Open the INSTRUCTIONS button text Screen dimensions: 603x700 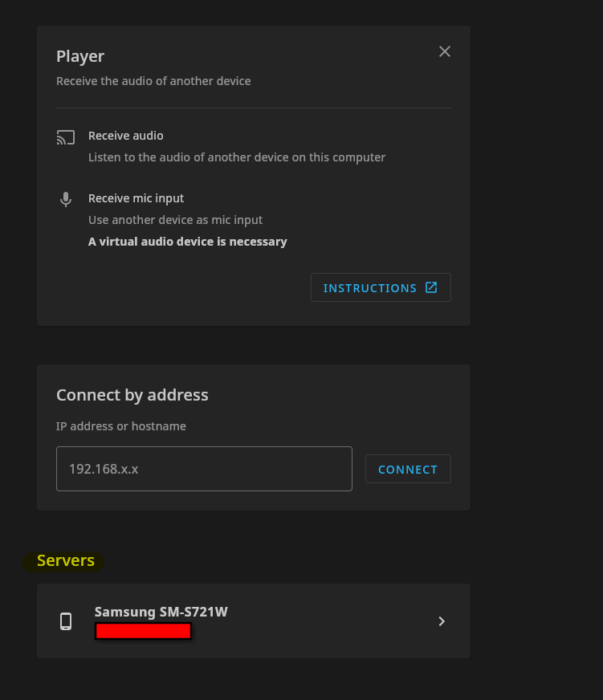[x=369, y=288]
